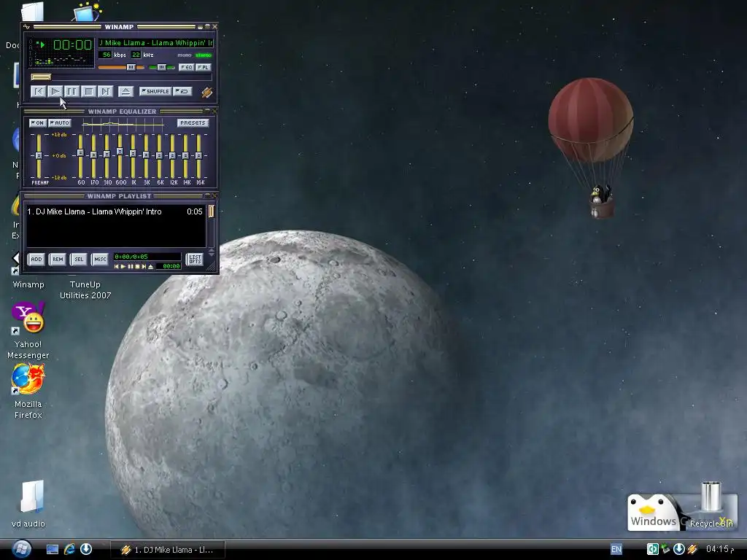Click the 310 Hz band slider handle
This screenshot has width=747, height=560.
107,155
